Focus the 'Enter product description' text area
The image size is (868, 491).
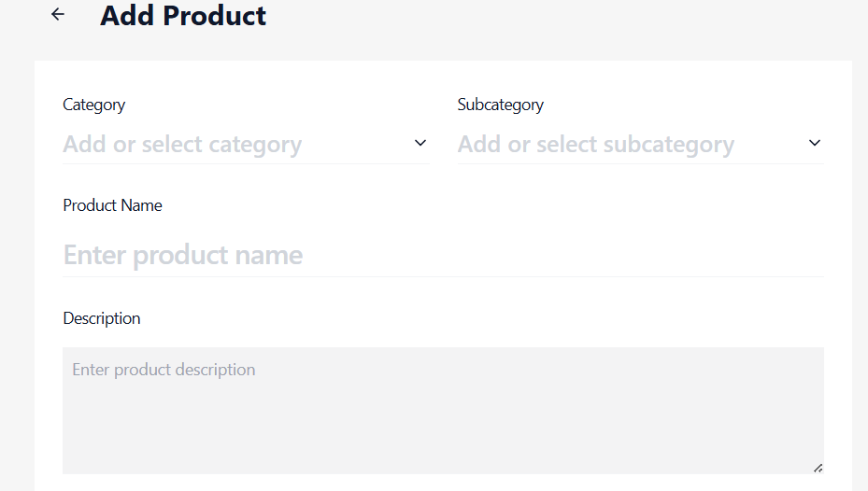tap(443, 411)
